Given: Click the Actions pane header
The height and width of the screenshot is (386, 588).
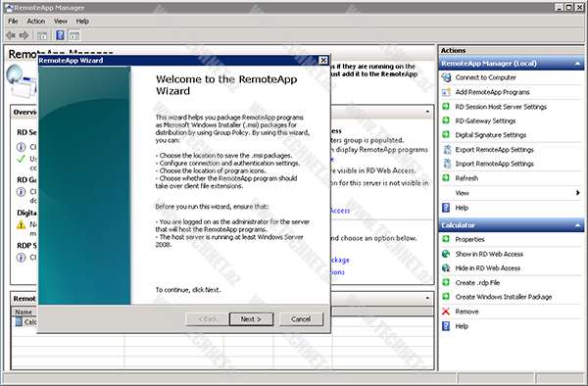Looking at the screenshot, I should [x=511, y=50].
